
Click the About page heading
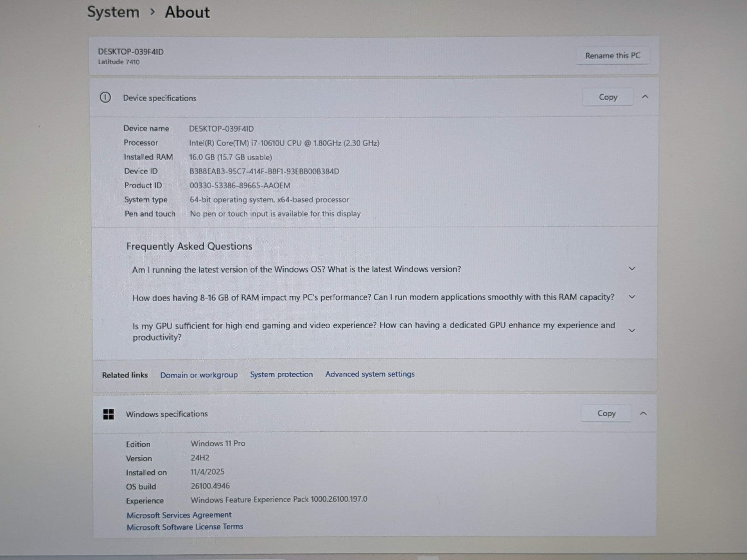pos(187,12)
